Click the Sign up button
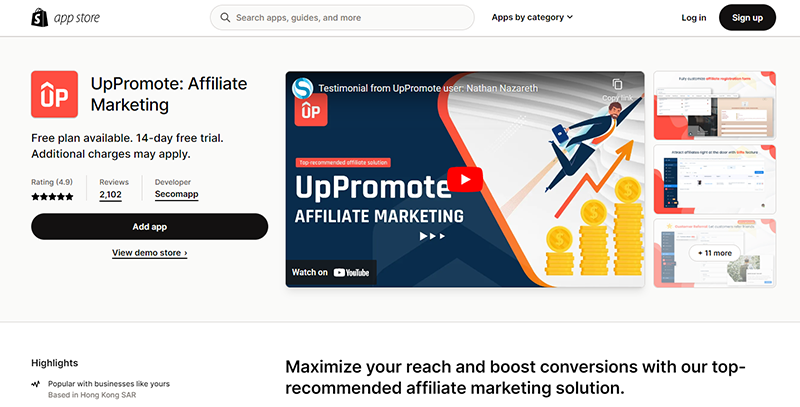This screenshot has height=407, width=800. 747,18
